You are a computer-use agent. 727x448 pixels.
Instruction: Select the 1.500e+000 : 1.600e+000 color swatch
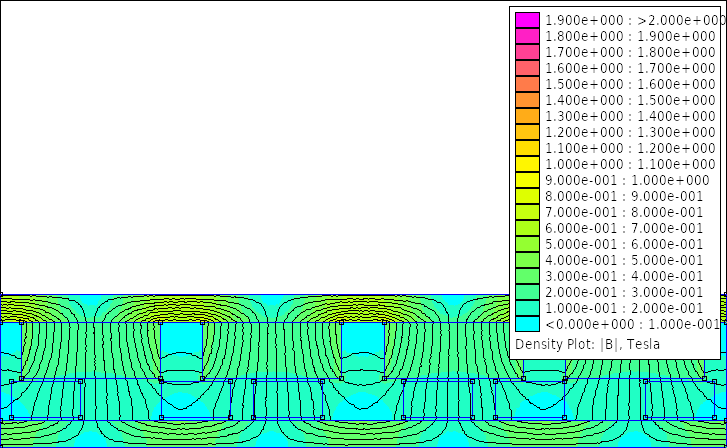[x=527, y=84]
